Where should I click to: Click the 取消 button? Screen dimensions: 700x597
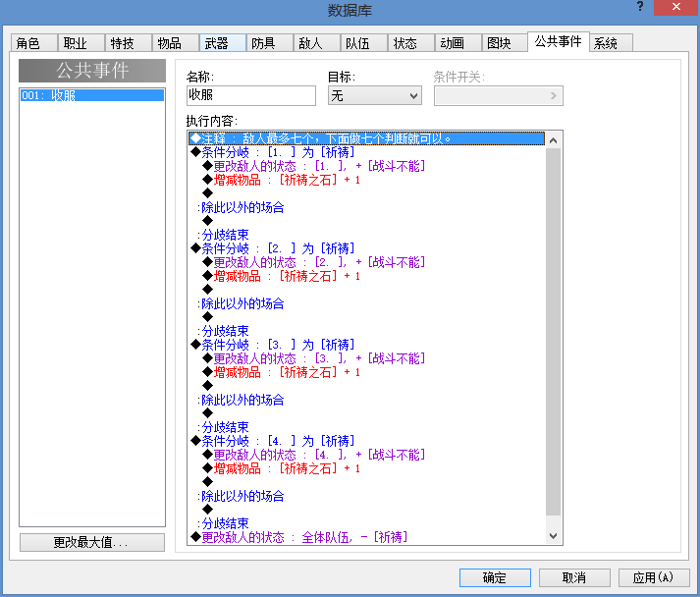pyautogui.click(x=574, y=577)
